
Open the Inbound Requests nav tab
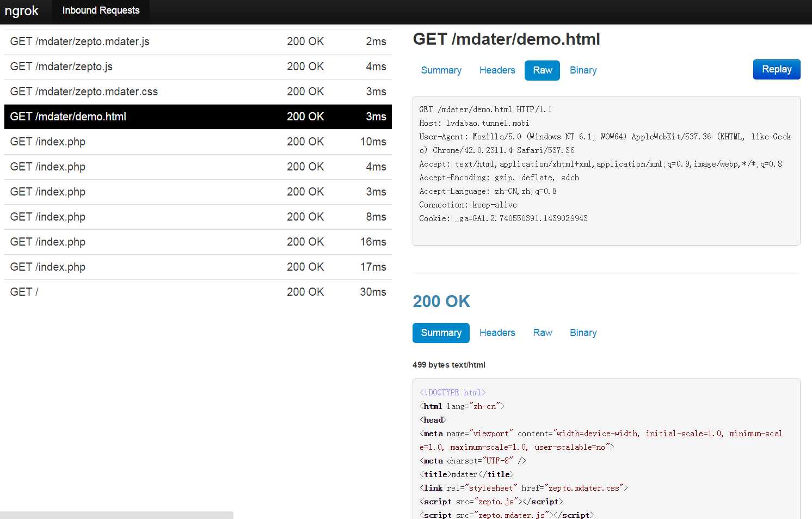(x=101, y=11)
